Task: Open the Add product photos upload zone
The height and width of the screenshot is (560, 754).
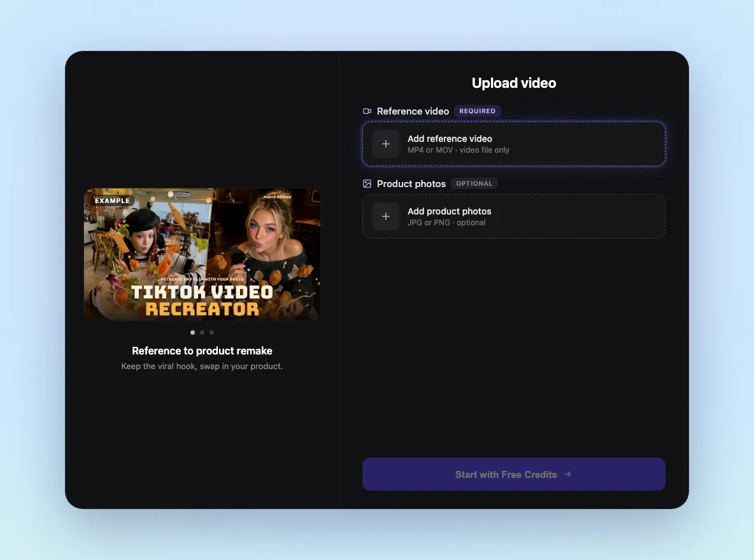Action: (513, 216)
